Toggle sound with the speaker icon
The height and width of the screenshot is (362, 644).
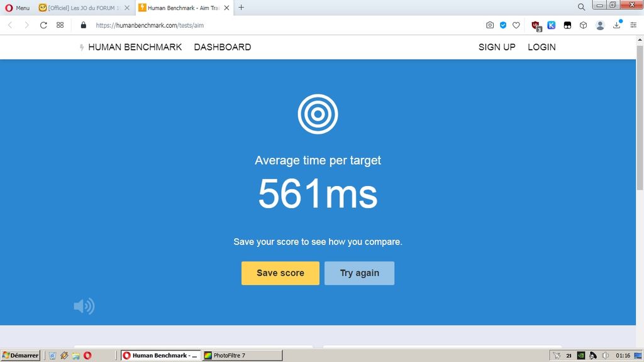(84, 306)
